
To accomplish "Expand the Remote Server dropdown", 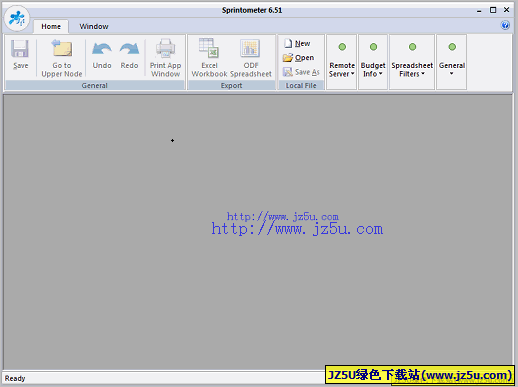I will click(x=342, y=62).
